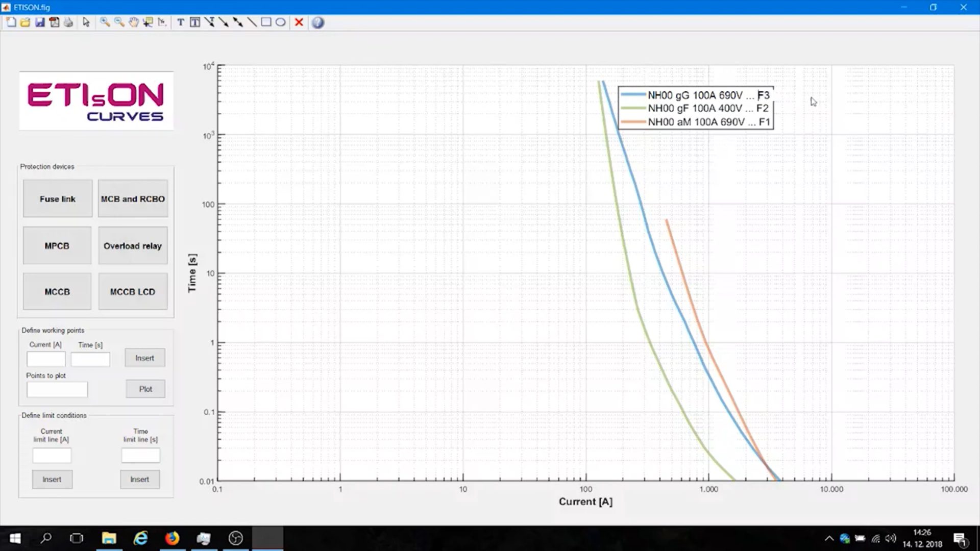Click the Save figure toolbar icon
The image size is (980, 551).
click(40, 22)
